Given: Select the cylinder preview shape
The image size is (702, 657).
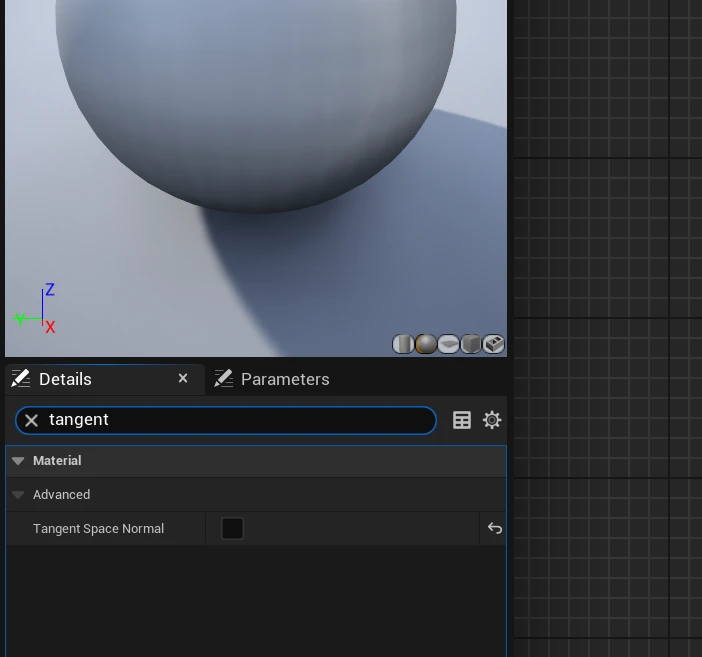Looking at the screenshot, I should 402,344.
